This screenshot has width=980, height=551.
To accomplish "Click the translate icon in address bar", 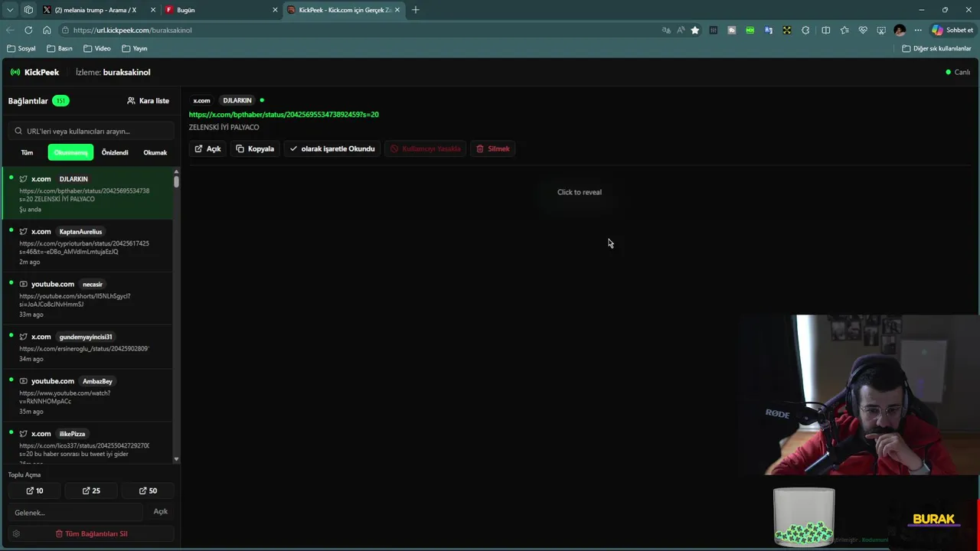I will 666,30.
